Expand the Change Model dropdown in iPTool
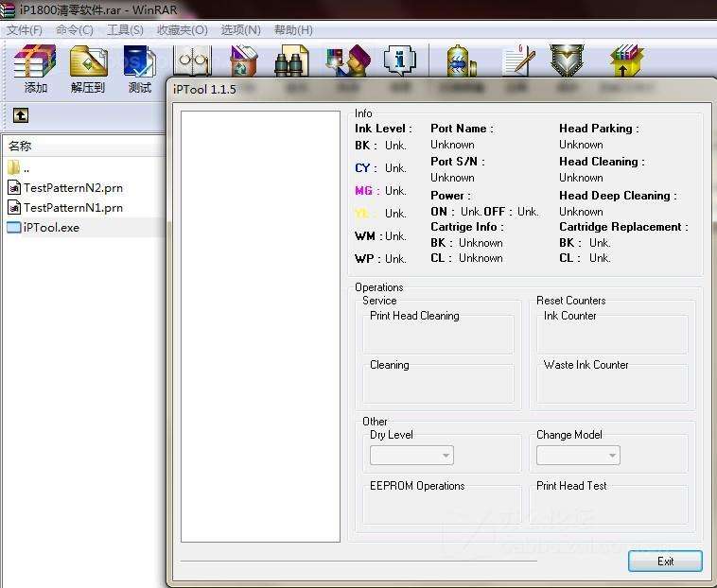 click(578, 456)
